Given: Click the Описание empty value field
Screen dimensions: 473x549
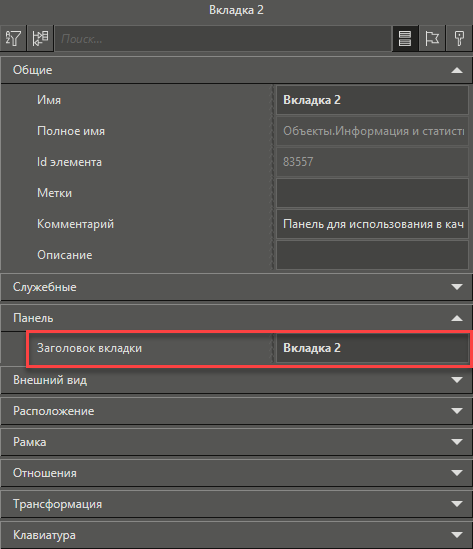Looking at the screenshot, I should coord(372,255).
